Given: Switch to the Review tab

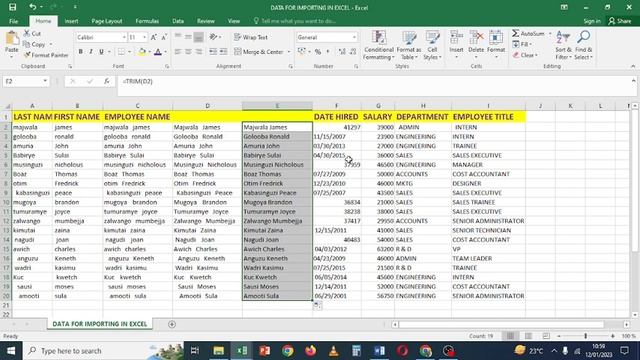Looking at the screenshot, I should [206, 21].
